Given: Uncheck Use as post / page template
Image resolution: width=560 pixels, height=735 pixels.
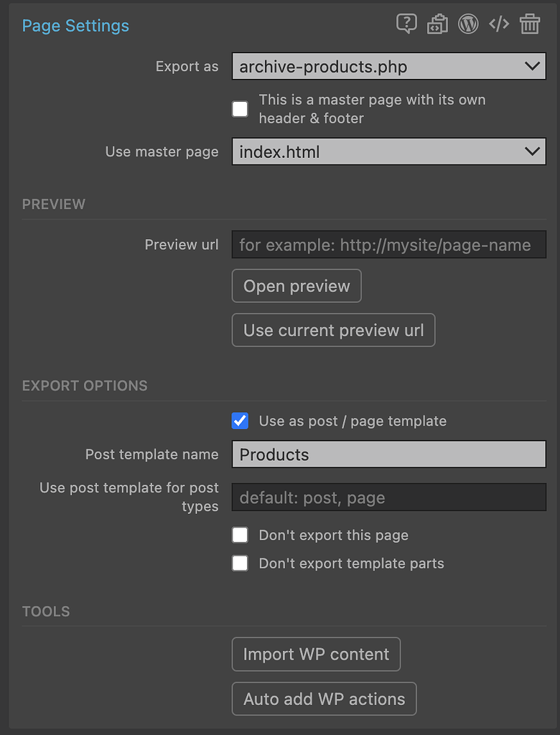Looking at the screenshot, I should coord(240,421).
